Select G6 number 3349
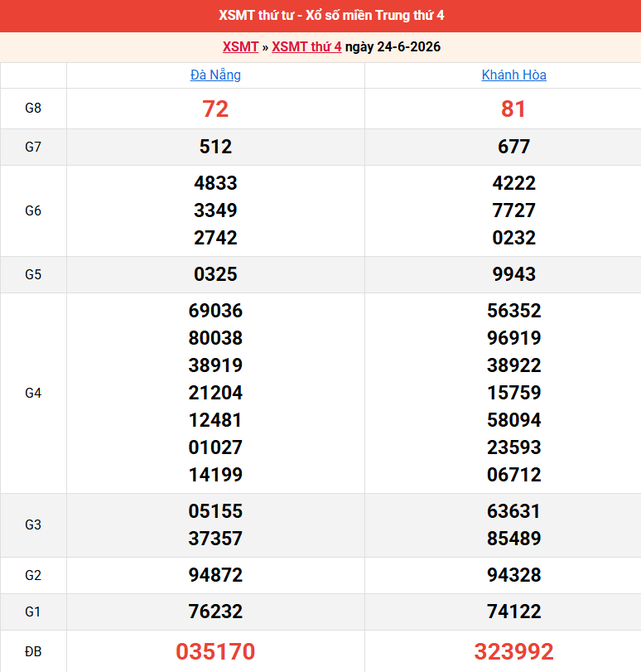The width and height of the screenshot is (641, 672). point(215,210)
